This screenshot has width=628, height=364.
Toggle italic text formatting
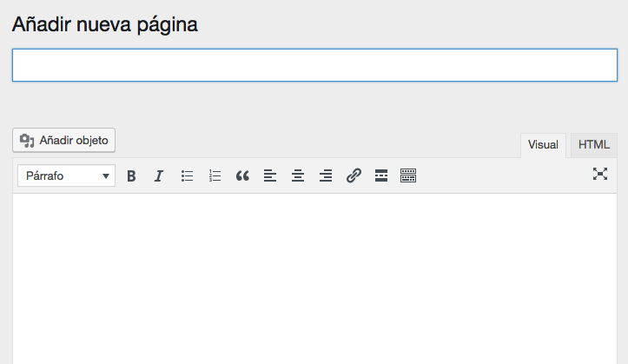tap(159, 175)
